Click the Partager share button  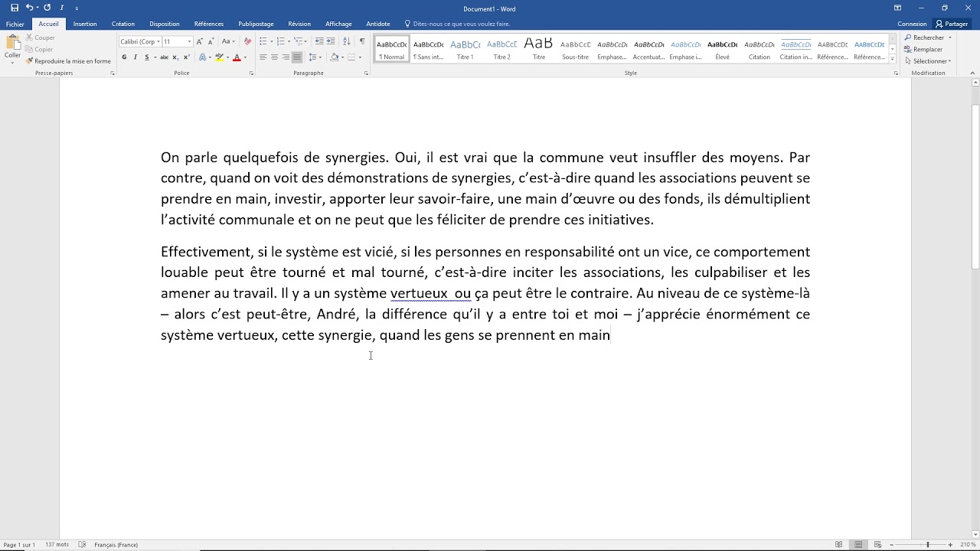(x=952, y=24)
